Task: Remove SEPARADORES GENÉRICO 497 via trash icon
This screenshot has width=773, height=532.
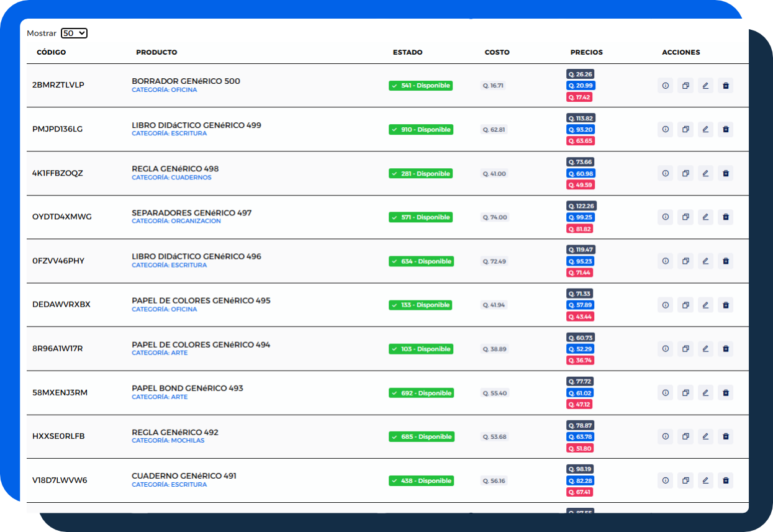Action: point(726,217)
